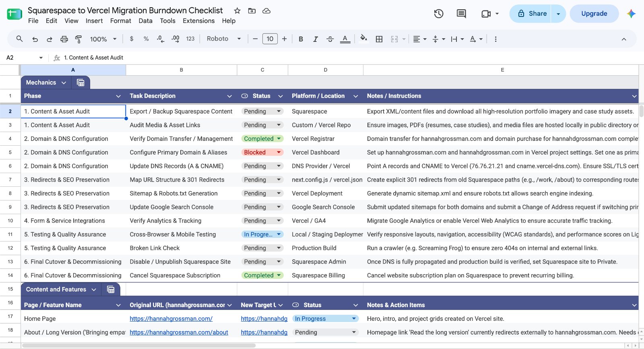Click the font size input box

(x=270, y=39)
